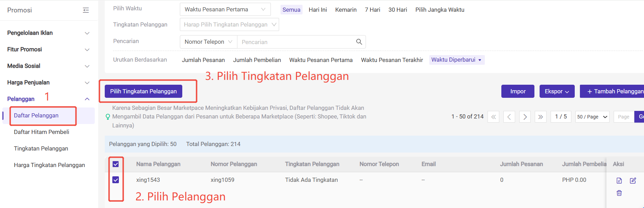
Task: Click the Pilih Tingkatan Pelanggan button
Action: click(x=143, y=91)
